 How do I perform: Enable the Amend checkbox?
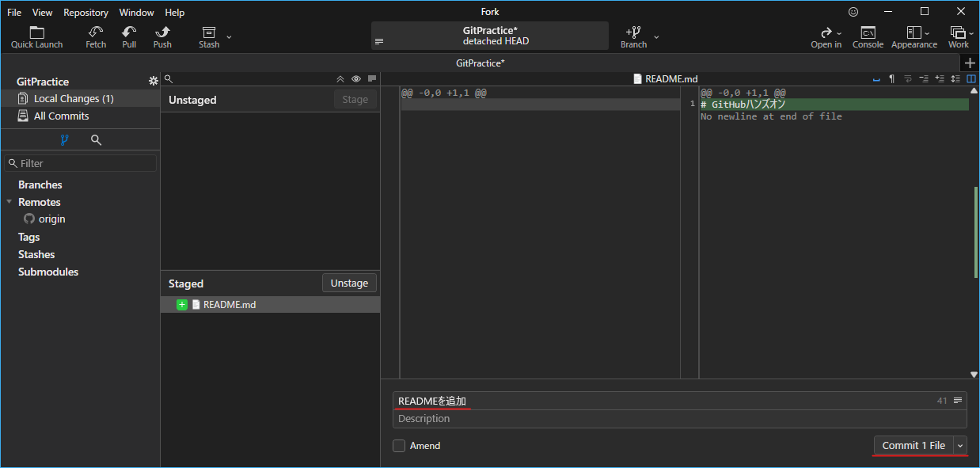click(399, 446)
